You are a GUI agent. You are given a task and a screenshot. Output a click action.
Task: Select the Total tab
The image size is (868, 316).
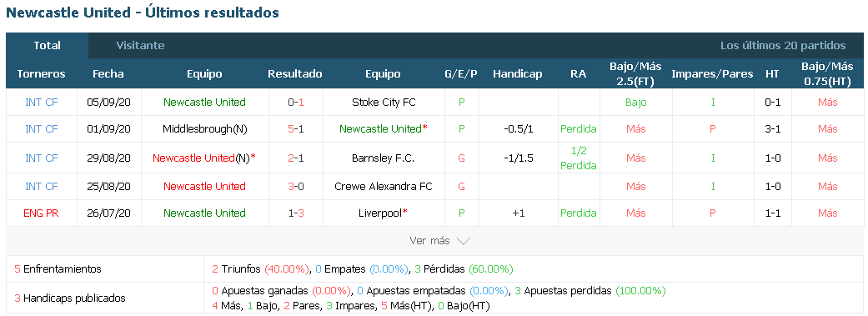[47, 45]
